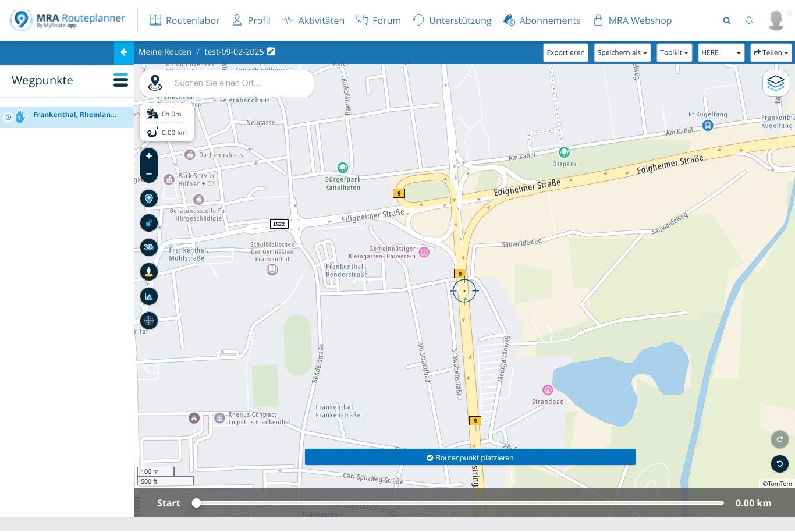Select the Frankenthal, Rheinlan... waypoint

point(74,115)
